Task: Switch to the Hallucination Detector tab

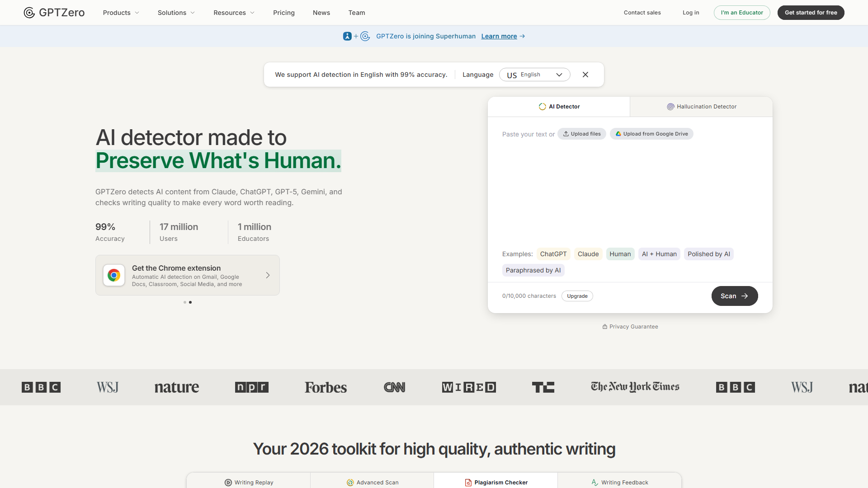Action: click(701, 107)
